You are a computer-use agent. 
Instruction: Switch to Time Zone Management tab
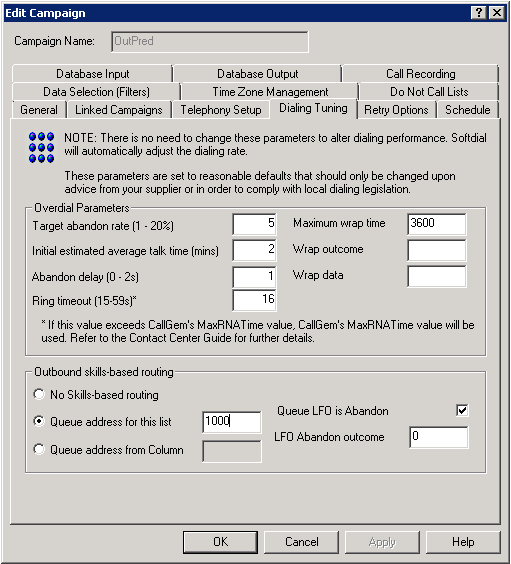tap(270, 92)
